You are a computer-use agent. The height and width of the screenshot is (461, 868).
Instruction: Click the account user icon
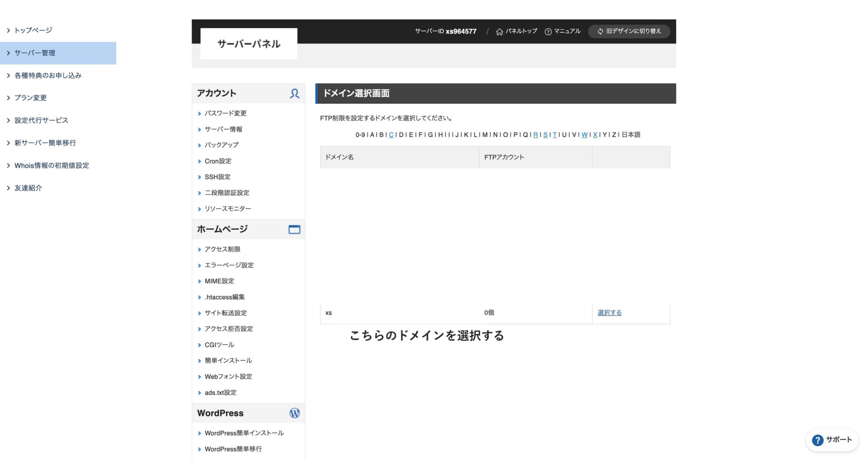[x=294, y=94]
